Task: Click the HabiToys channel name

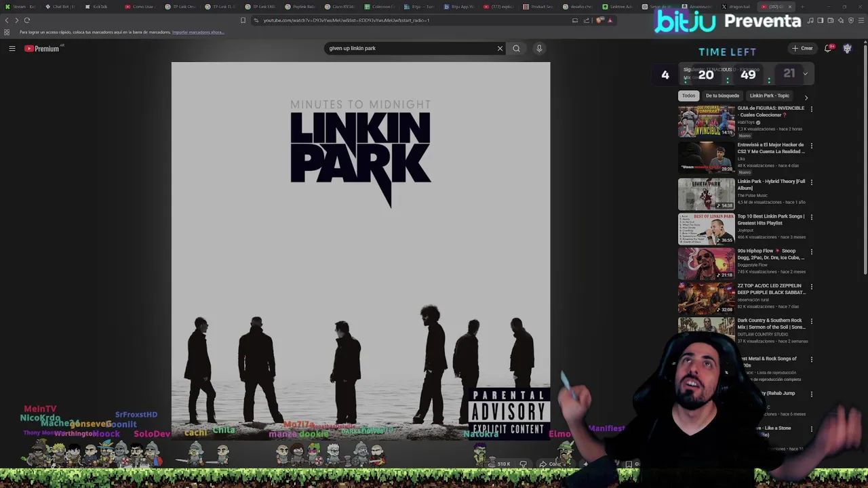Action: pos(745,123)
